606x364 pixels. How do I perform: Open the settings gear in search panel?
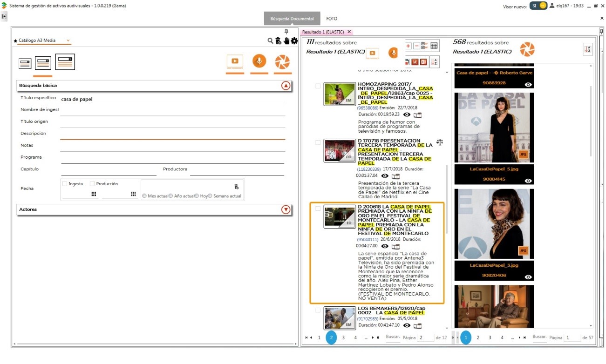coord(294,41)
